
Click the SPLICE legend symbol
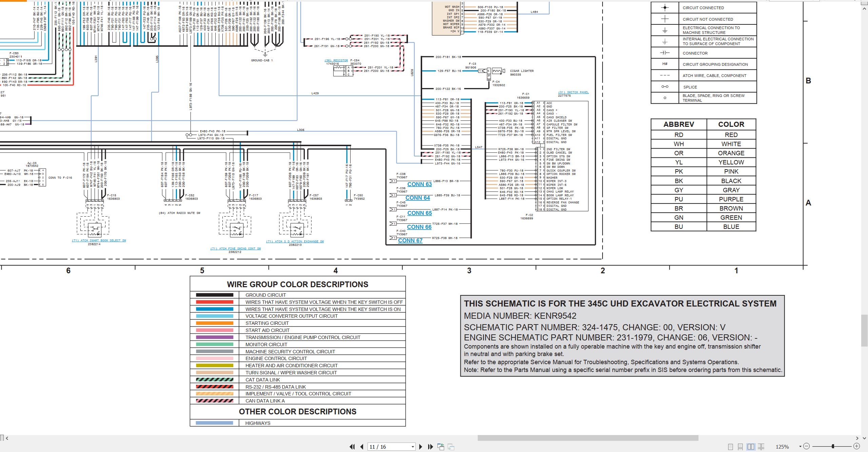pyautogui.click(x=665, y=87)
